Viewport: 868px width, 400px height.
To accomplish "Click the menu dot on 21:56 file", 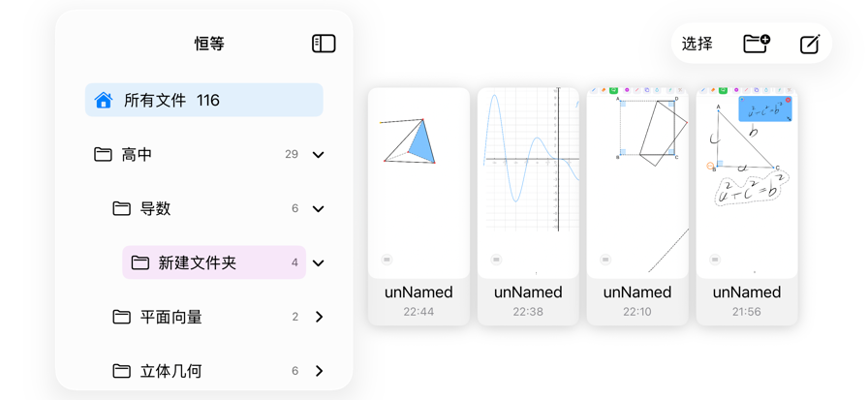I will pos(715,259).
